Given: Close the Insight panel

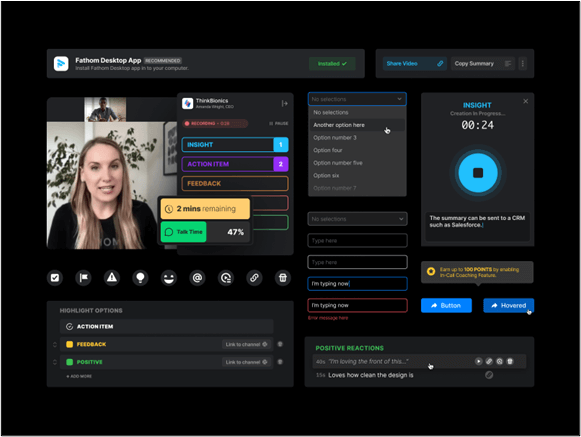Looking at the screenshot, I should 525,101.
